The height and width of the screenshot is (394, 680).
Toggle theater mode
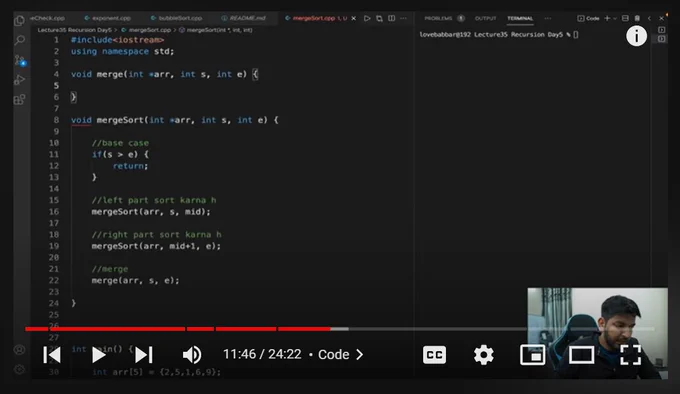[x=582, y=355]
